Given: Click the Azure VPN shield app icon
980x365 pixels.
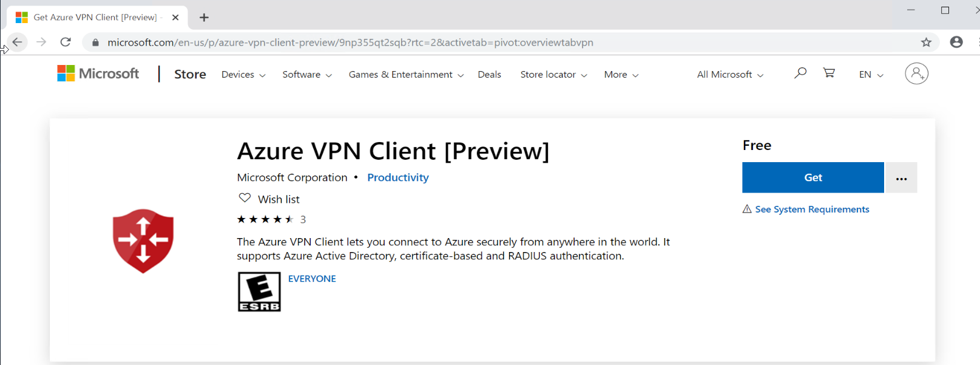Looking at the screenshot, I should 143,241.
